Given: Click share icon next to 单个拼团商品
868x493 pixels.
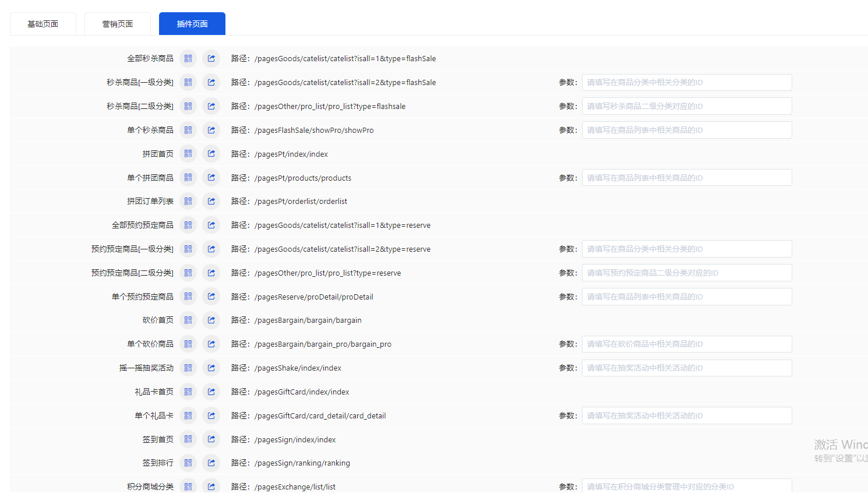Looking at the screenshot, I should [x=211, y=178].
